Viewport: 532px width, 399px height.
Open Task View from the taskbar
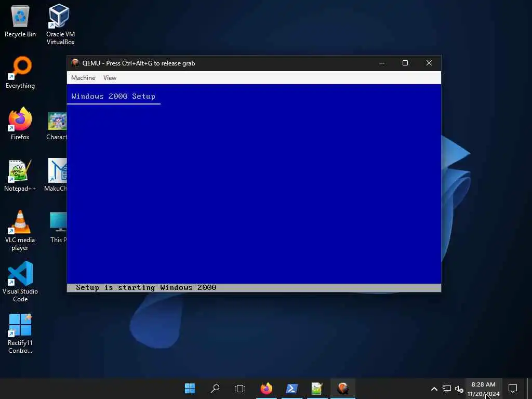(240, 389)
